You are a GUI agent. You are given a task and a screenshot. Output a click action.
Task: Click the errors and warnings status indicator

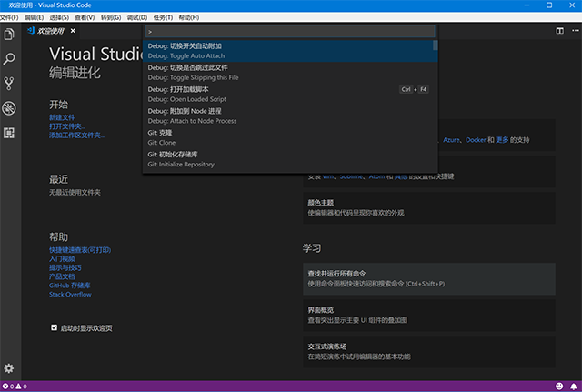pos(15,387)
